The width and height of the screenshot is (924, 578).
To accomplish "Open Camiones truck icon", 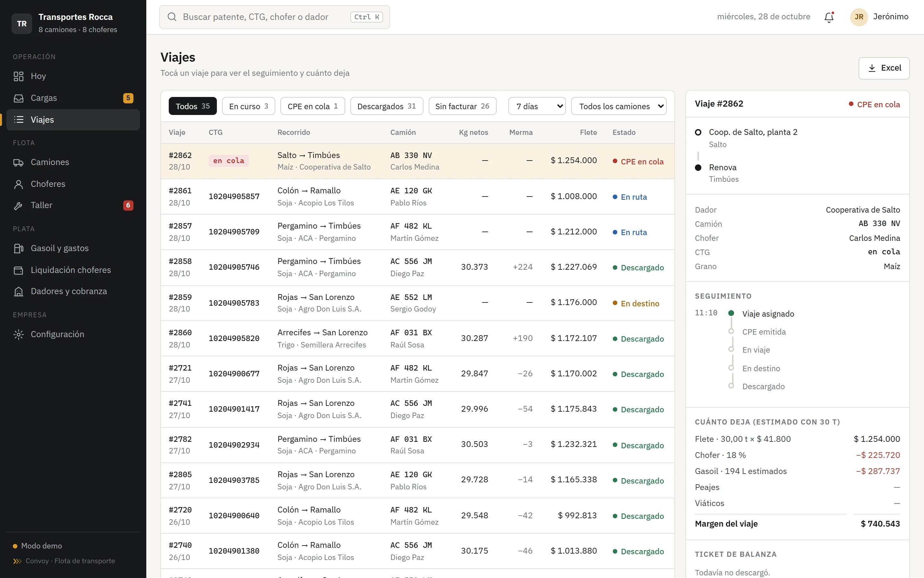I will (18, 162).
